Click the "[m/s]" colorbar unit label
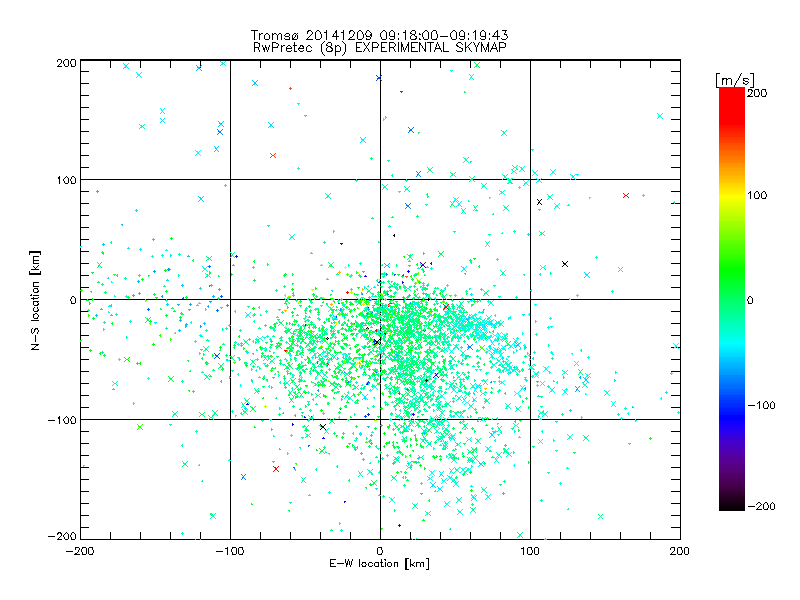This screenshot has width=800, height=600. 735,80
